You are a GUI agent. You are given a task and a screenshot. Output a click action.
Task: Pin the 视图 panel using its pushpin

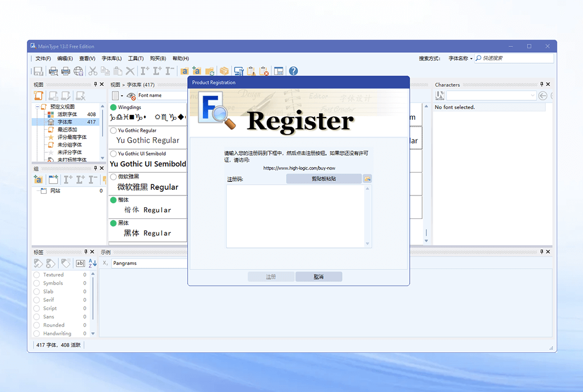(x=95, y=85)
